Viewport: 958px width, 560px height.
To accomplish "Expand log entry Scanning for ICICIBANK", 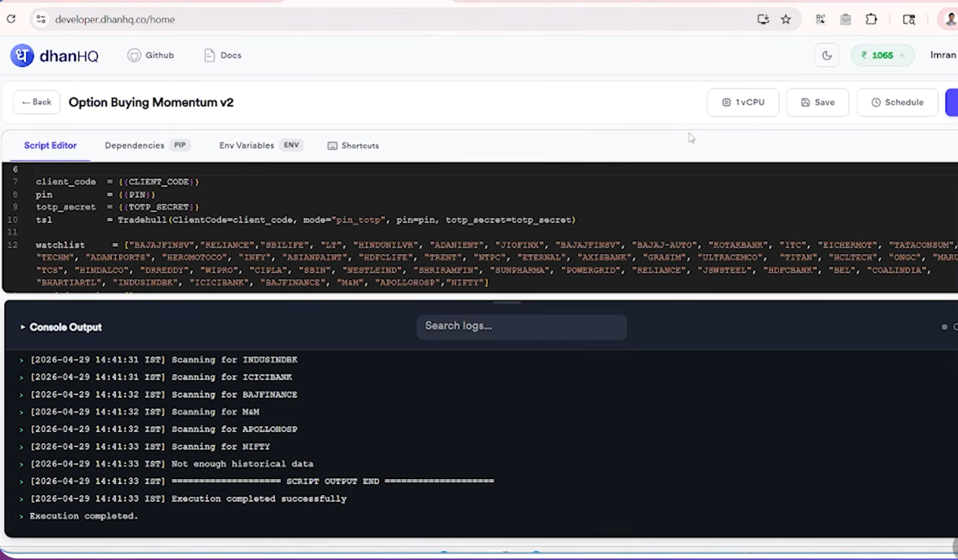I will click(21, 378).
